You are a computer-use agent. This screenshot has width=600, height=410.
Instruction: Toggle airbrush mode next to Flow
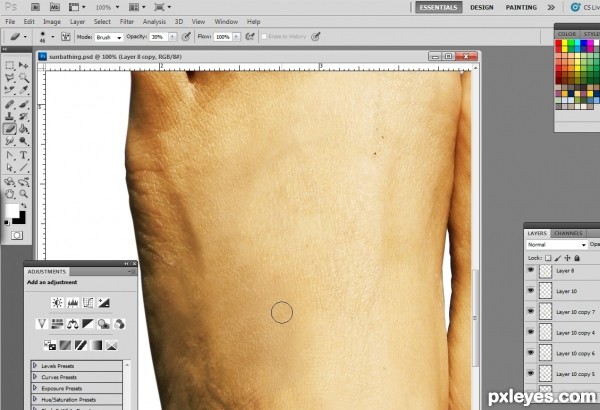click(250, 37)
